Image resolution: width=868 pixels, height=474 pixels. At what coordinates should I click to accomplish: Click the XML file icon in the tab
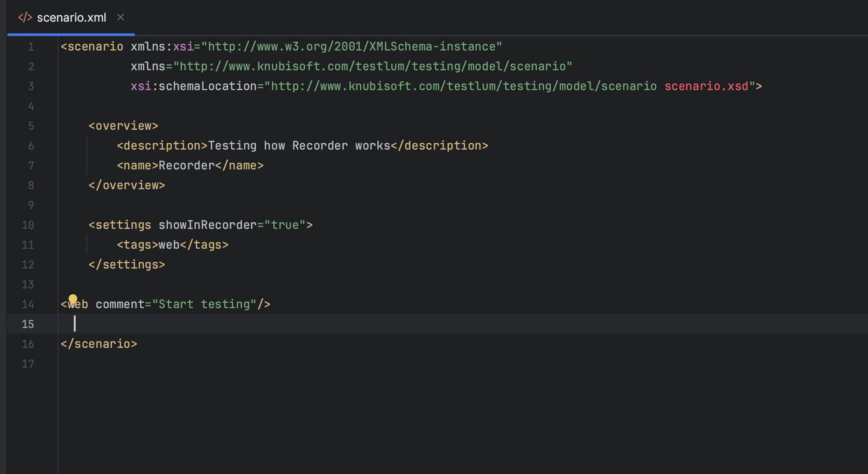pos(25,18)
